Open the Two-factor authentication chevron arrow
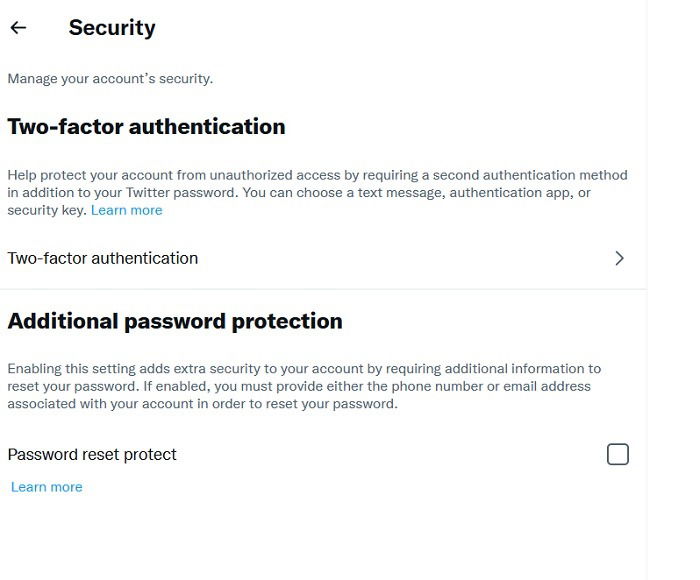700x580 pixels. click(619, 258)
